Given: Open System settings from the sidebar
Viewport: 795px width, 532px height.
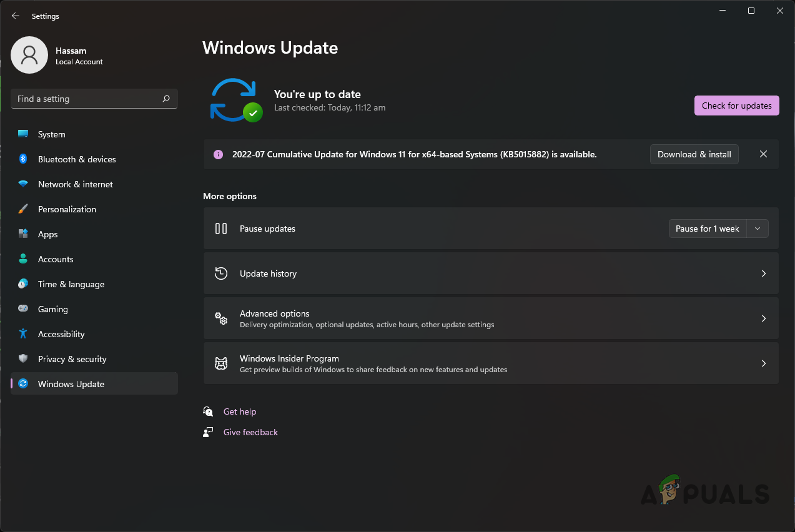Looking at the screenshot, I should coord(51,134).
